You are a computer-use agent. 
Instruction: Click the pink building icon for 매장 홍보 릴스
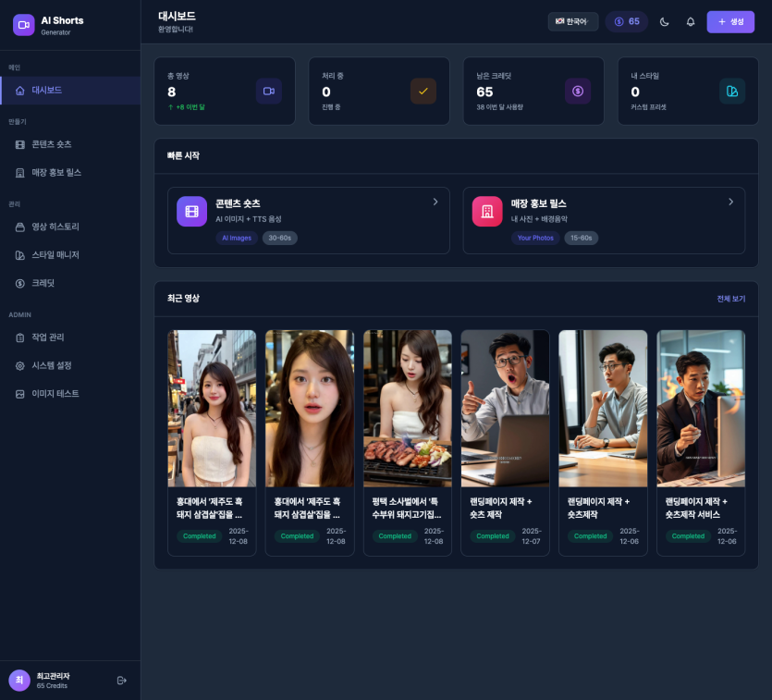point(487,211)
